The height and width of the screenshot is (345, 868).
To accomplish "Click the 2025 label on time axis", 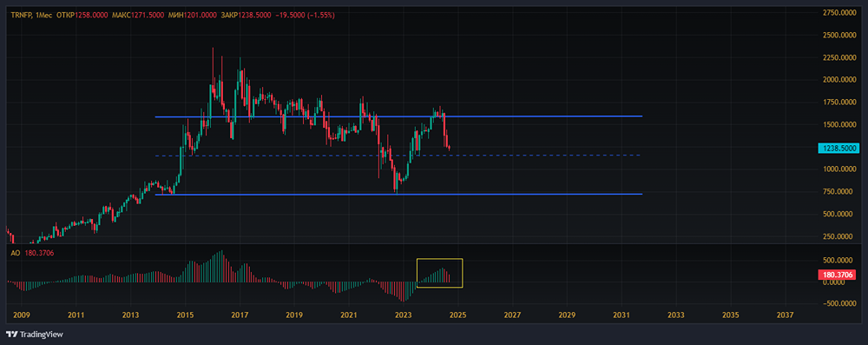I will pyautogui.click(x=457, y=315).
